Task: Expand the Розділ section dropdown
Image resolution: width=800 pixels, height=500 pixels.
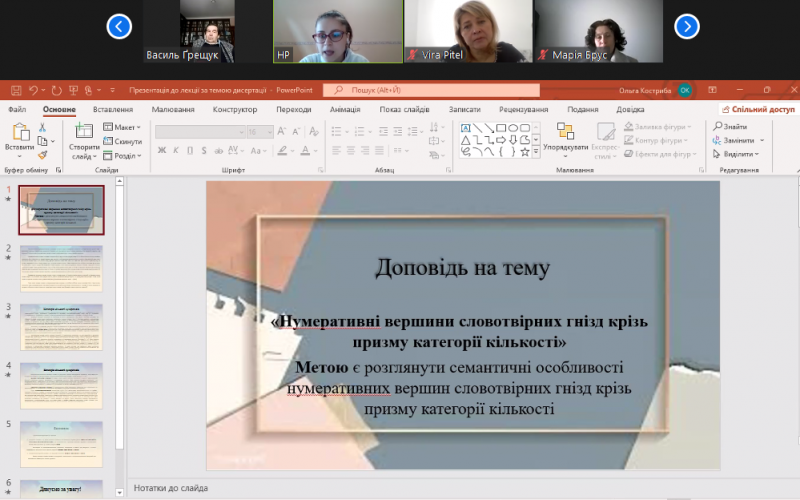Action: pyautogui.click(x=122, y=156)
